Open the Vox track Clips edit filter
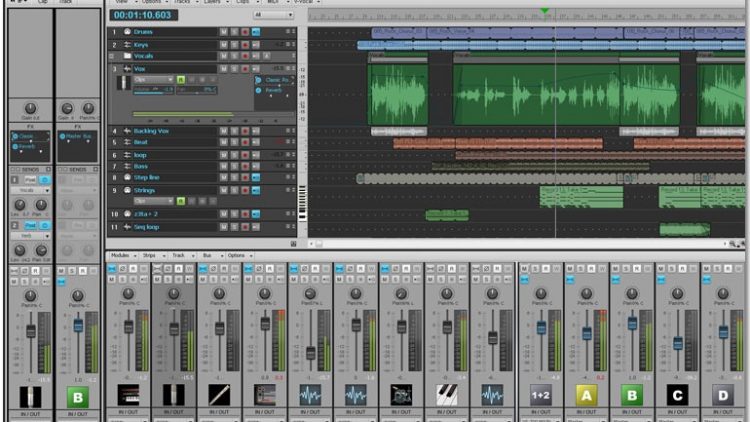The image size is (750, 422). [153, 79]
